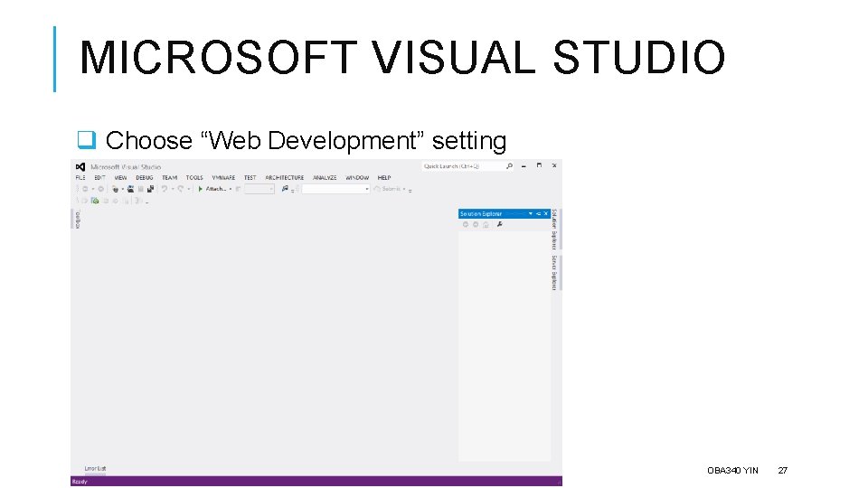Close the Solution Explorer panel

click(x=546, y=213)
